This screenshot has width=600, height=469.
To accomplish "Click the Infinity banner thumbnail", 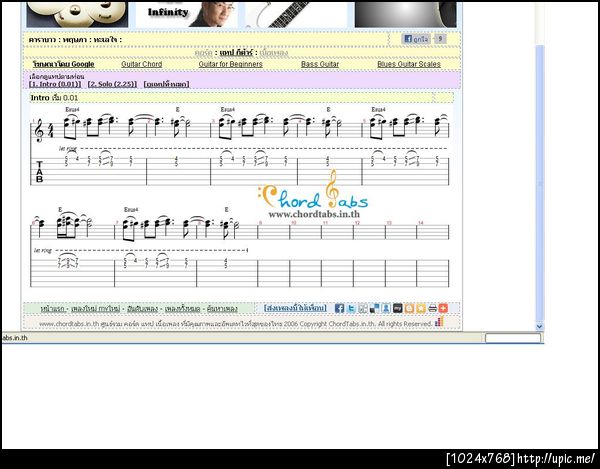I will (x=186, y=14).
